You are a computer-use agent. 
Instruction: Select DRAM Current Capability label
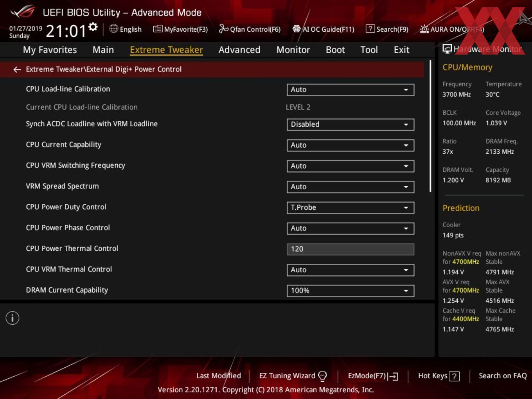(67, 290)
